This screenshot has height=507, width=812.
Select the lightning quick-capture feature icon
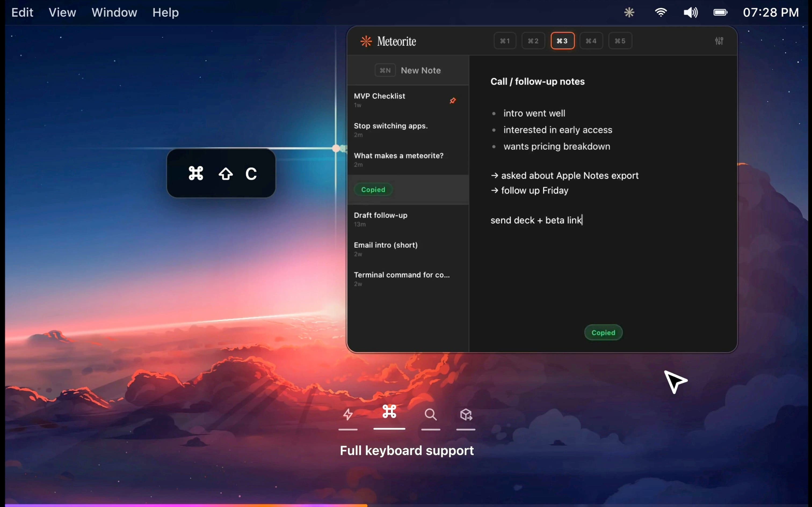point(348,414)
